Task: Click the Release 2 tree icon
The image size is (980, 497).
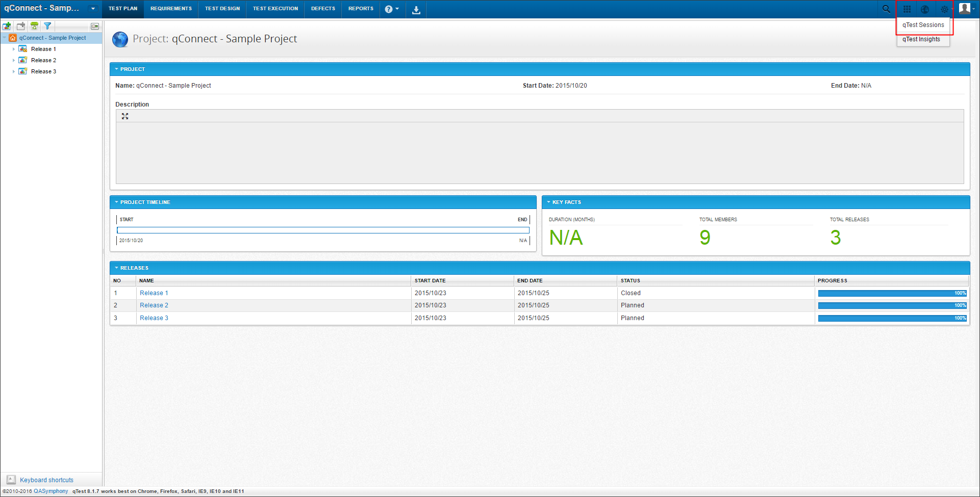Action: coord(23,60)
